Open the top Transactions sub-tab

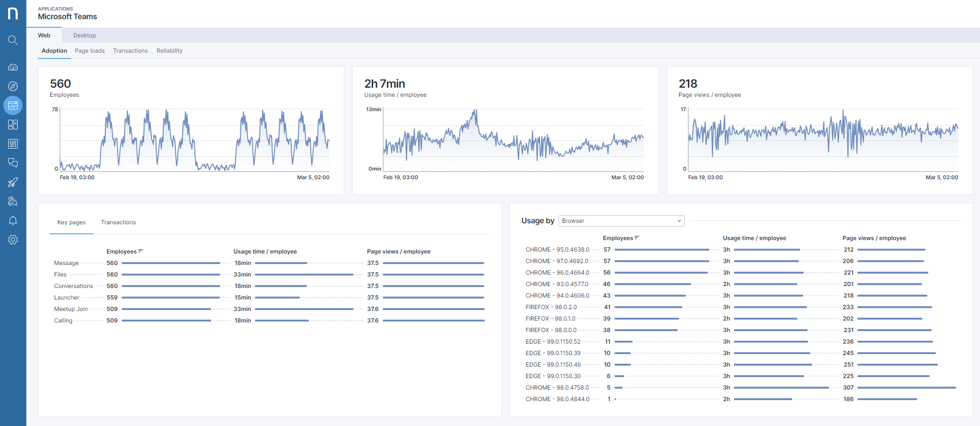point(130,51)
